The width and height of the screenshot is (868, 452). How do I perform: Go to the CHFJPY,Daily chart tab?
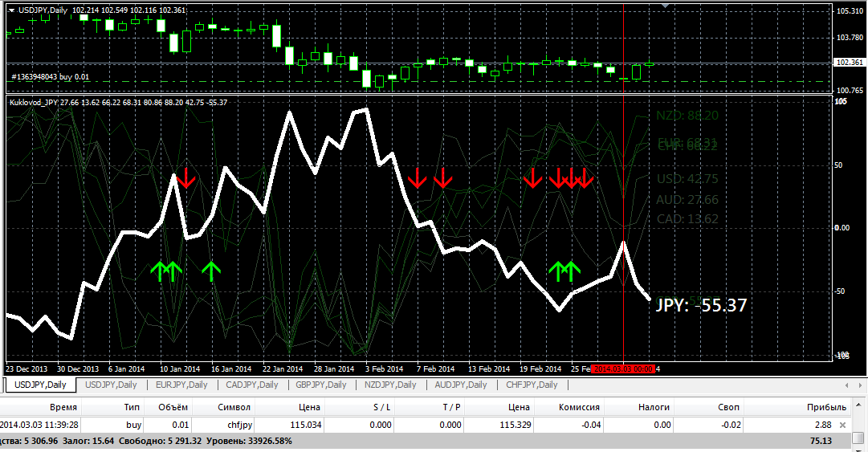tap(532, 385)
